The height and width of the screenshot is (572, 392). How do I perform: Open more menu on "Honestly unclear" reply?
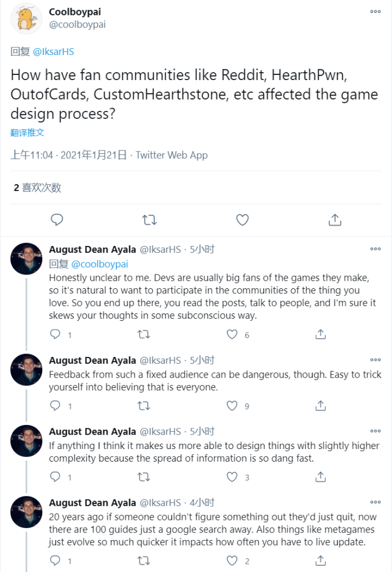coord(375,249)
